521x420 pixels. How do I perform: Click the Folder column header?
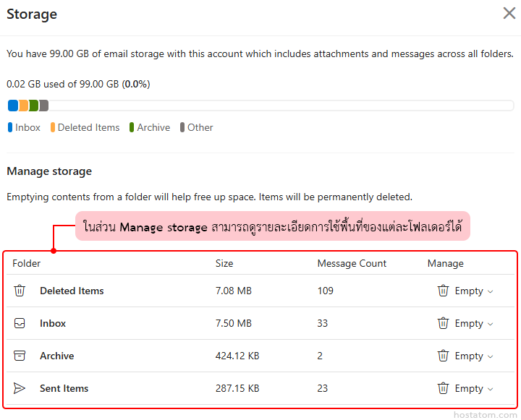(26, 263)
